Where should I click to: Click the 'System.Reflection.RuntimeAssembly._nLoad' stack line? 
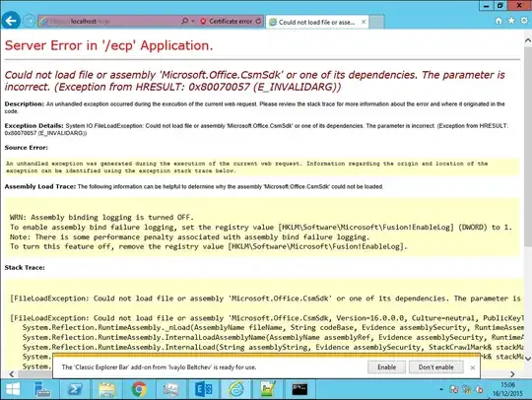(273, 328)
